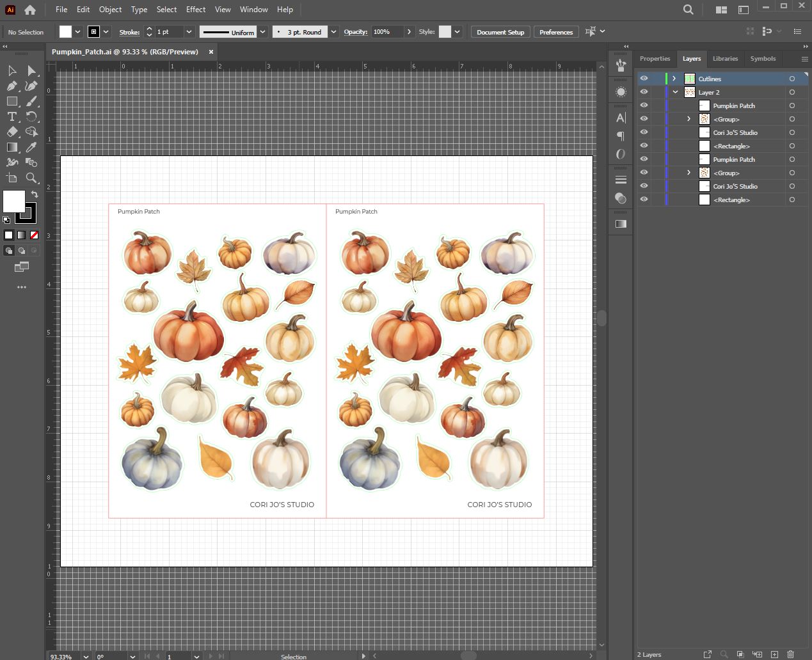Image resolution: width=812 pixels, height=660 pixels.
Task: Click the toolbox white Fill swatch
Action: click(13, 201)
